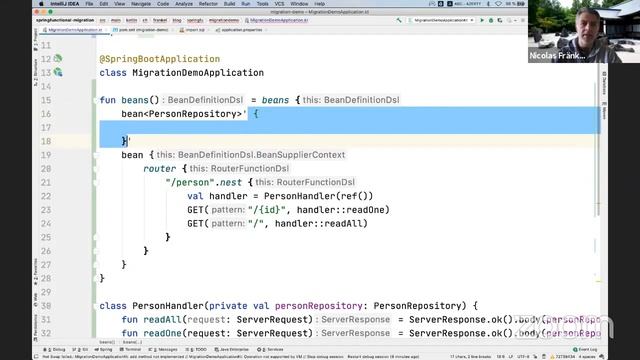Open the TODO tool window
This screenshot has height=360, width=640.
(x=196, y=350)
